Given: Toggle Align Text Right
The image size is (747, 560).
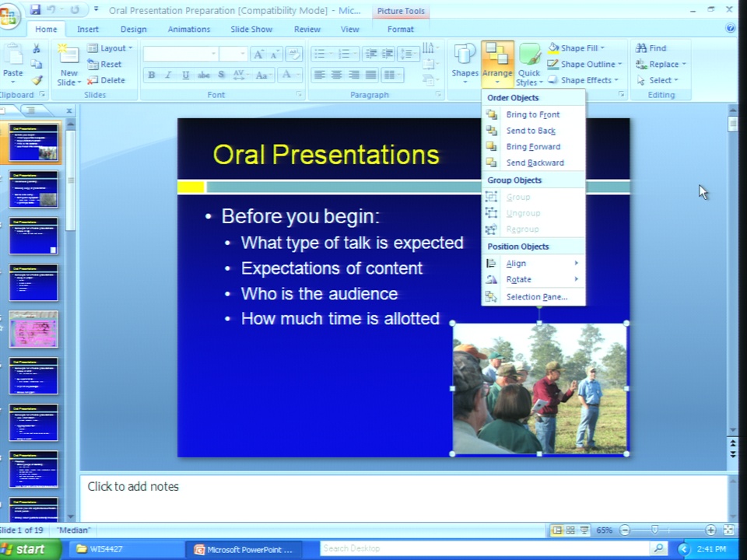Looking at the screenshot, I should 353,75.
